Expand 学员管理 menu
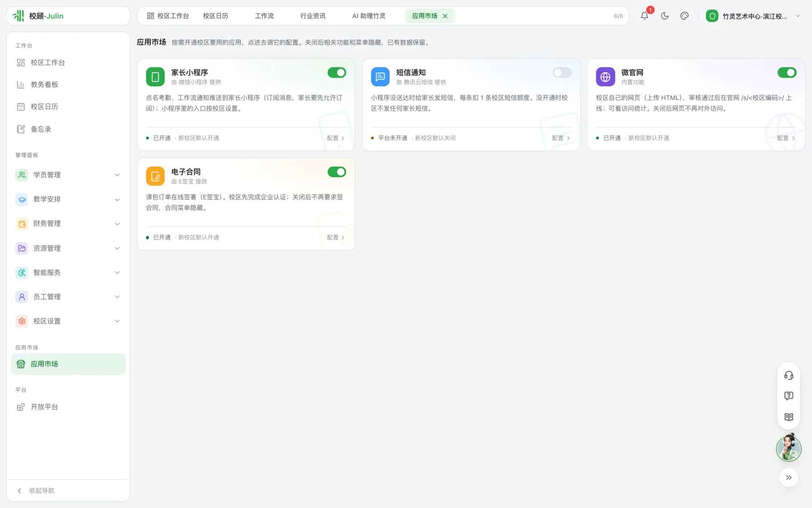Image resolution: width=812 pixels, height=508 pixels. click(68, 175)
